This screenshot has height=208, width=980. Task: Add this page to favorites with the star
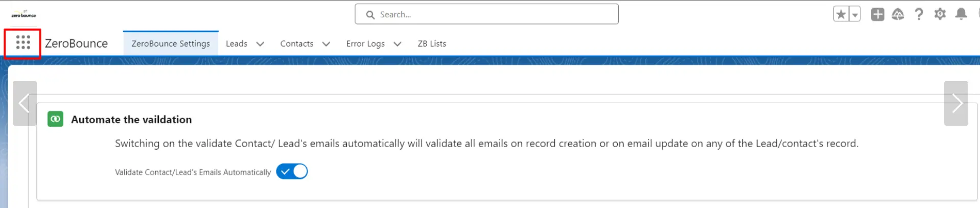click(841, 14)
